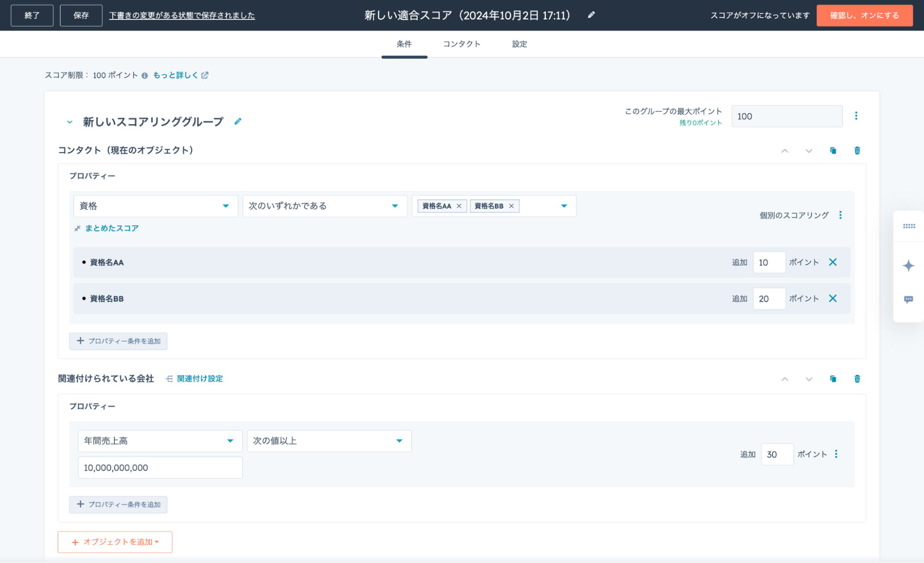
Task: Switch to the 条件 tab
Action: [x=404, y=44]
